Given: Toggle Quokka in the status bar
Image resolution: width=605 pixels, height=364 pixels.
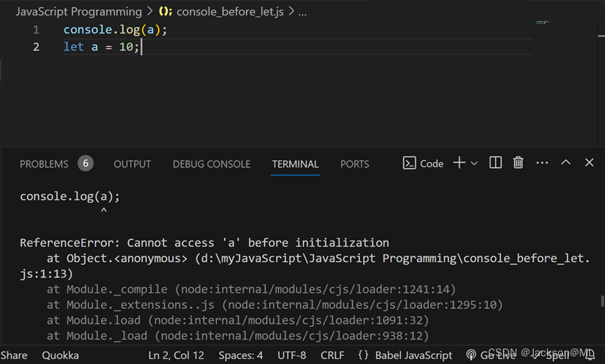Looking at the screenshot, I should (59, 355).
